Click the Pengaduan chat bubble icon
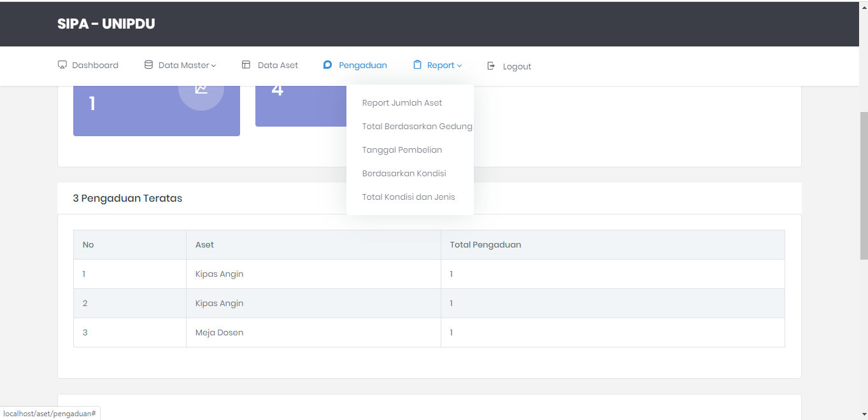 tap(327, 65)
